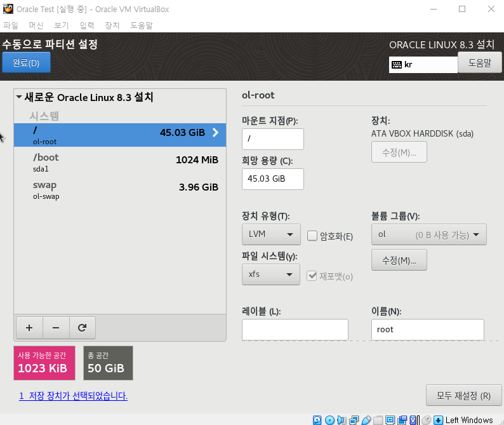Click the 1024 MiB size value
Screen dimensions: 504x425
click(197, 160)
